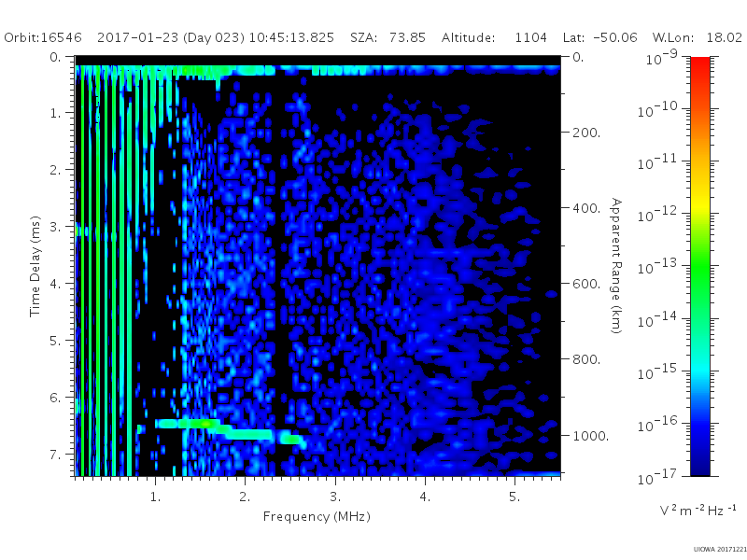747x560 pixels.
Task: Click the time delay tick label 0.
Action: coord(56,57)
